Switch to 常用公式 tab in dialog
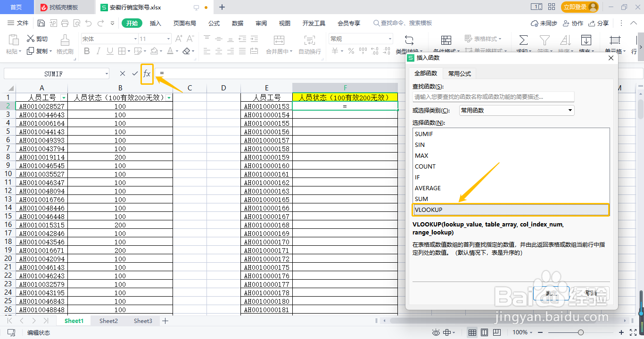The height and width of the screenshot is (339, 644). pos(460,73)
